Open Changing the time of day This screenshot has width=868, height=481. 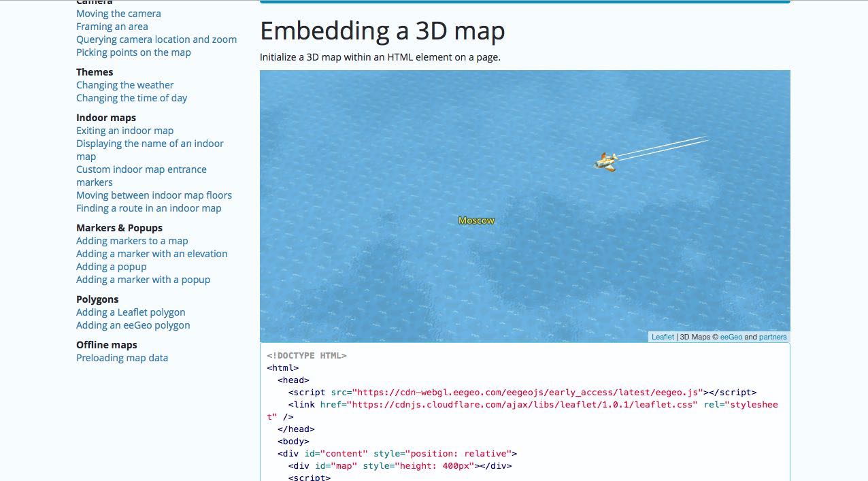point(131,98)
